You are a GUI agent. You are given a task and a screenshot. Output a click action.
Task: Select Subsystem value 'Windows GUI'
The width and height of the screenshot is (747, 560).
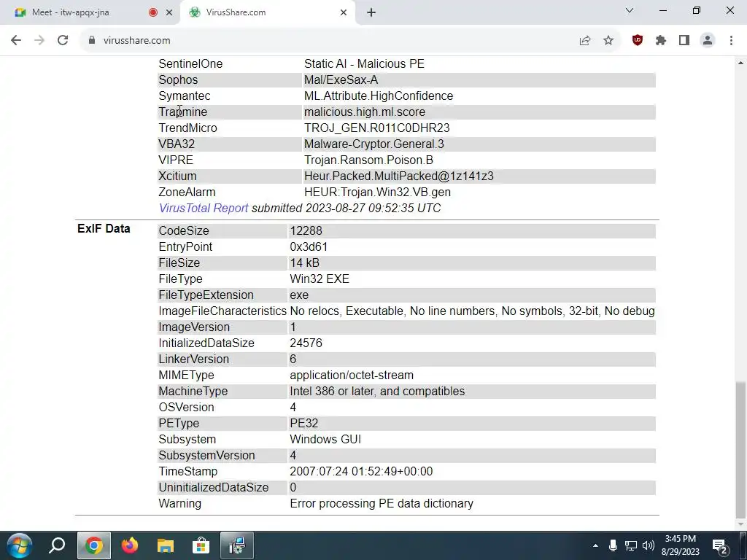(x=325, y=440)
